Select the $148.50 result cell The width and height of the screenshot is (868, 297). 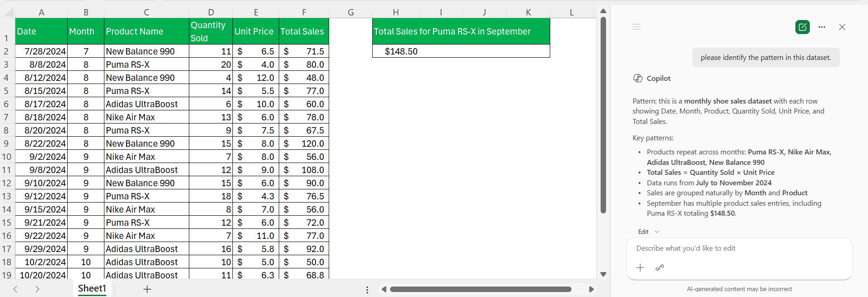coord(461,51)
